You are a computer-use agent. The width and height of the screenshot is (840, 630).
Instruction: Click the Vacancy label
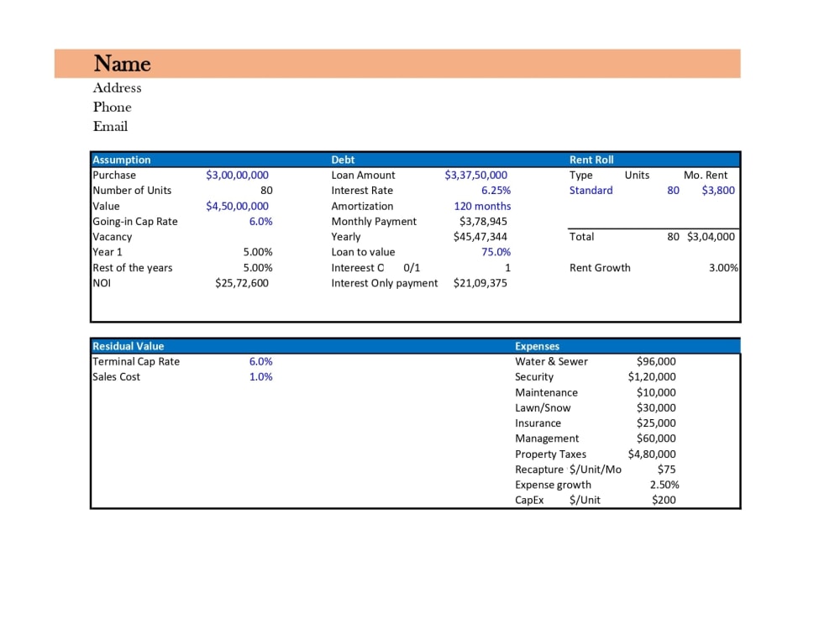(x=112, y=237)
